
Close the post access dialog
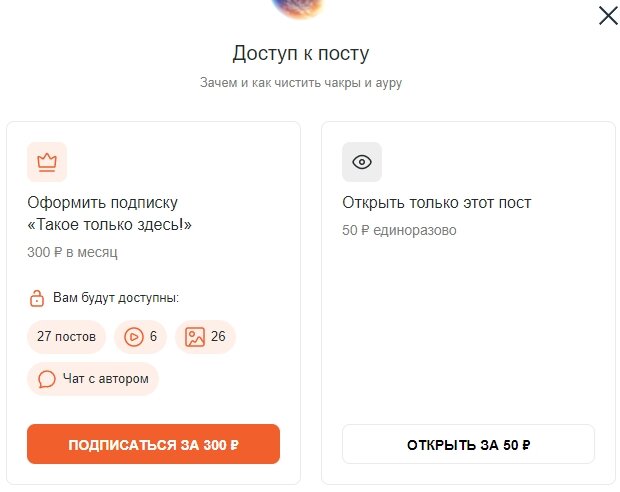(x=608, y=16)
